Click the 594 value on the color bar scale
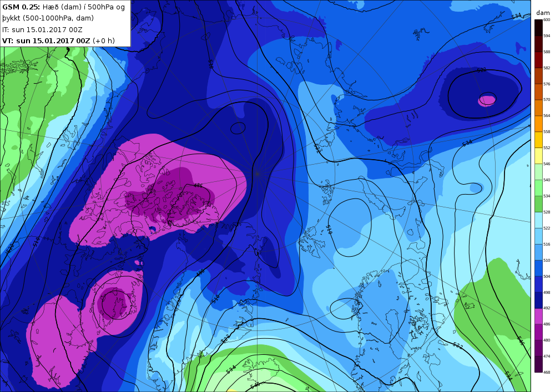The width and height of the screenshot is (555, 392). click(x=547, y=35)
